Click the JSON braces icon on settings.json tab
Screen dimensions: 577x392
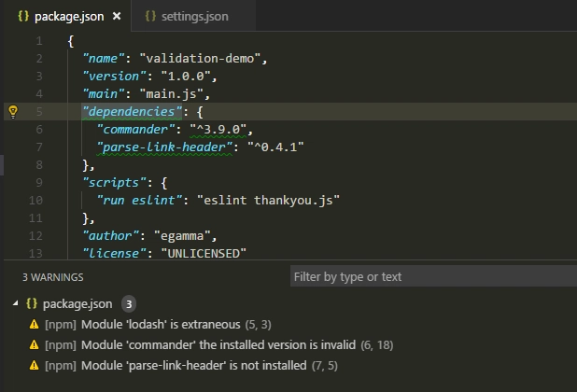pyautogui.click(x=150, y=16)
